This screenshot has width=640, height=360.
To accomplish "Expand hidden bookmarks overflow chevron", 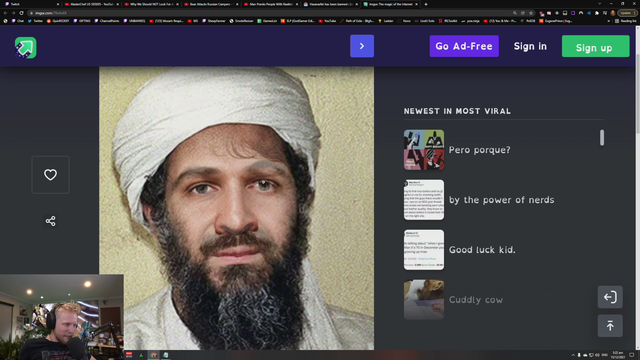I will pyautogui.click(x=609, y=21).
